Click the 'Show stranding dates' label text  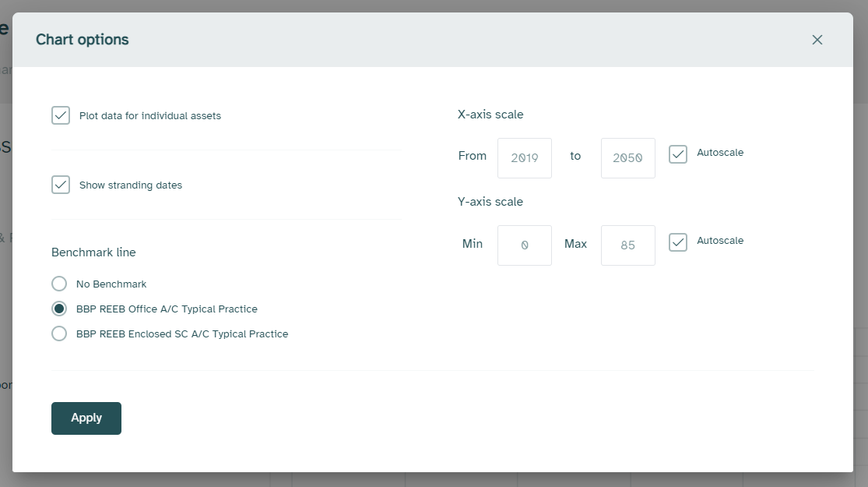131,185
